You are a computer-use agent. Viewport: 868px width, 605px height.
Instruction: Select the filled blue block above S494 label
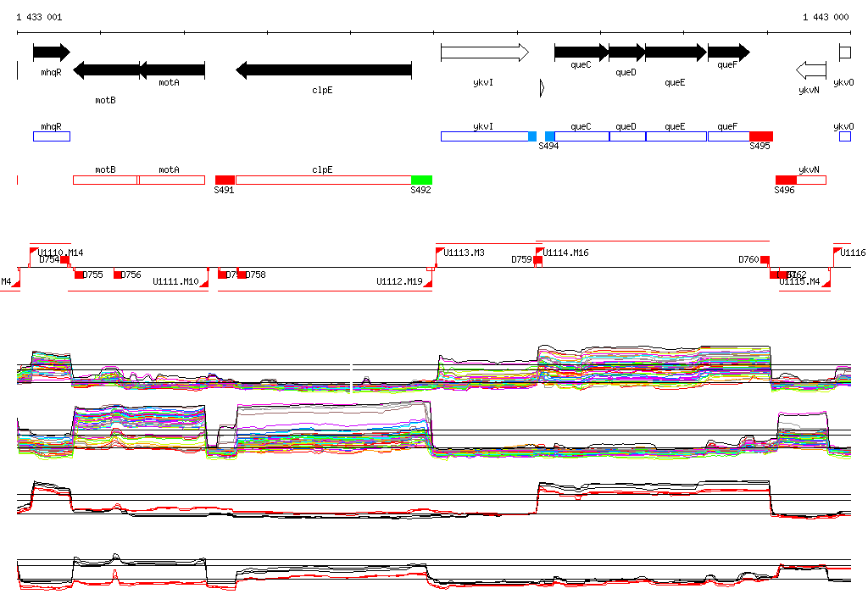tap(549, 136)
